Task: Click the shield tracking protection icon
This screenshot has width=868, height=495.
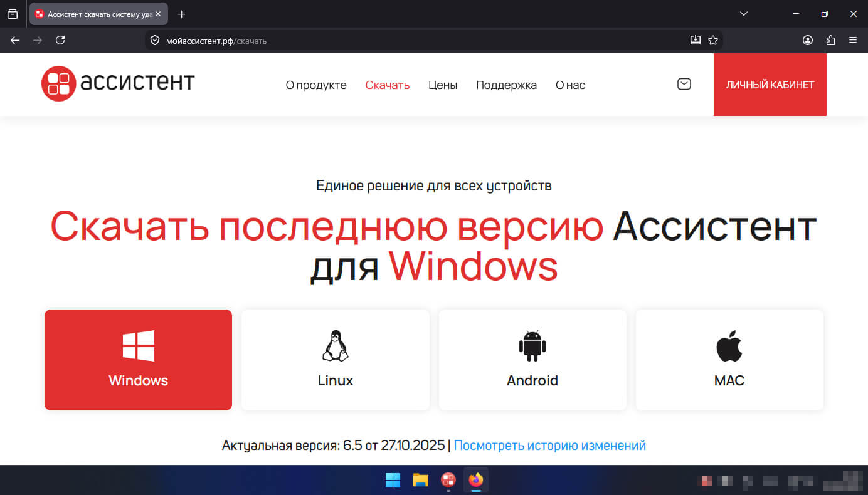Action: coord(155,41)
